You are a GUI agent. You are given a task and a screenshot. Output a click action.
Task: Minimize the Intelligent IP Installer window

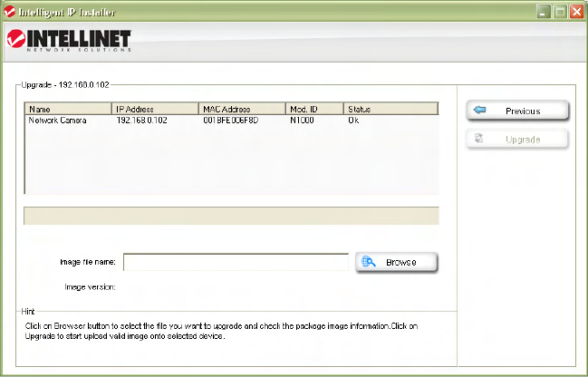tap(543, 12)
